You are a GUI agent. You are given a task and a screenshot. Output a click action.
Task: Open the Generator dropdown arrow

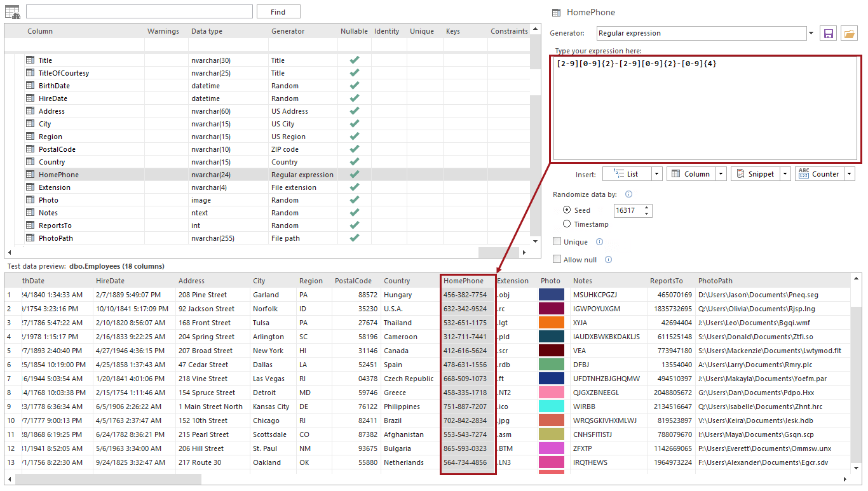click(x=811, y=34)
